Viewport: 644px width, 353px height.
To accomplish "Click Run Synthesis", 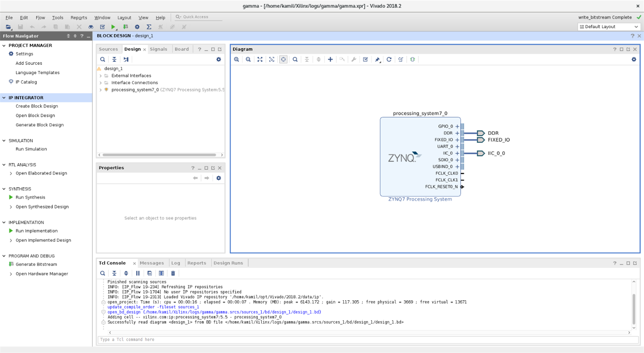I will [x=30, y=198].
